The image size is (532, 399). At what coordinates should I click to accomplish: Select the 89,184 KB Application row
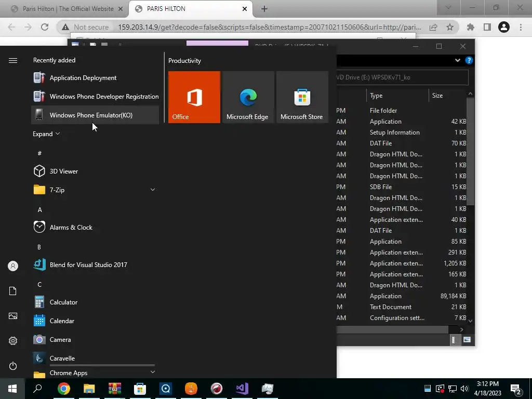pos(402,296)
